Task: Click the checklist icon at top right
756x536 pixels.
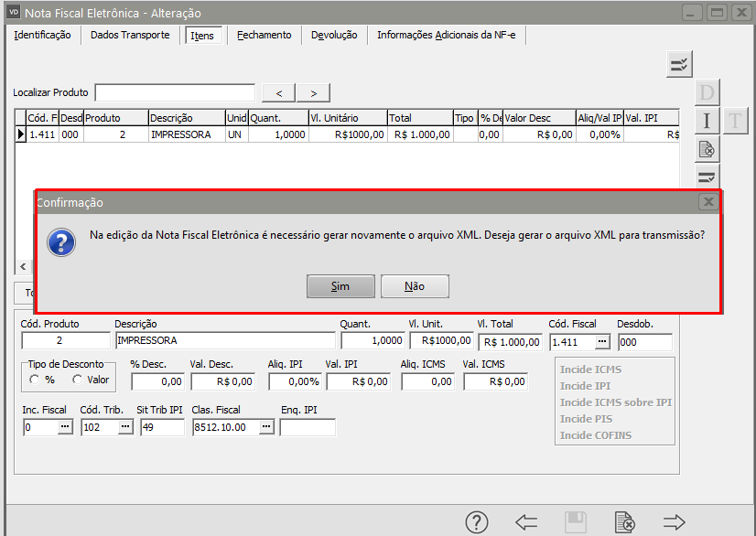Action: click(679, 63)
